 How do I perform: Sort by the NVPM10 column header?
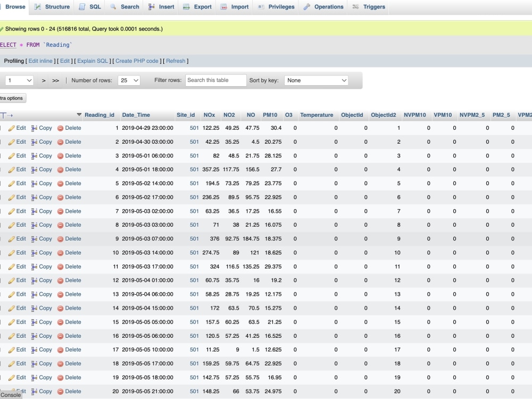tap(414, 115)
